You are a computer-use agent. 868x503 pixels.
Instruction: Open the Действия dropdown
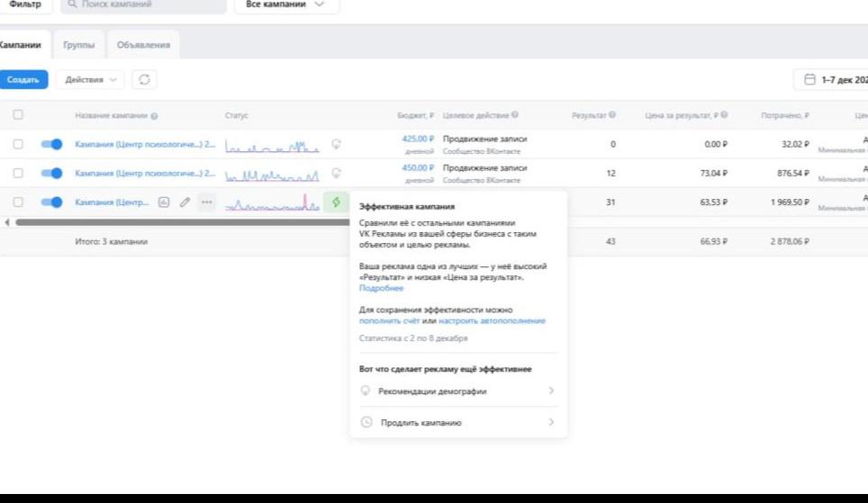90,80
